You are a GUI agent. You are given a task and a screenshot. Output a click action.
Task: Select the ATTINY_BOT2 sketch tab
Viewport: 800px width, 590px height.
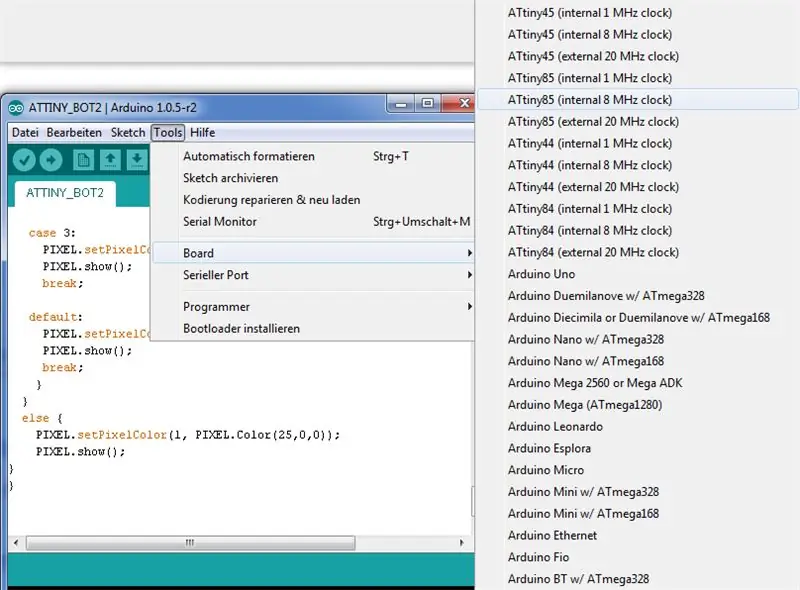coord(65,193)
